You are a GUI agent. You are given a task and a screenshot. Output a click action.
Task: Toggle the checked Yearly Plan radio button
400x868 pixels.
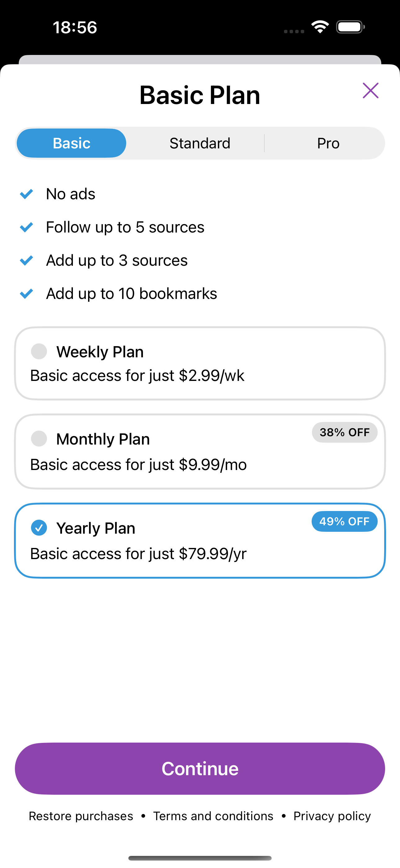[x=39, y=528]
